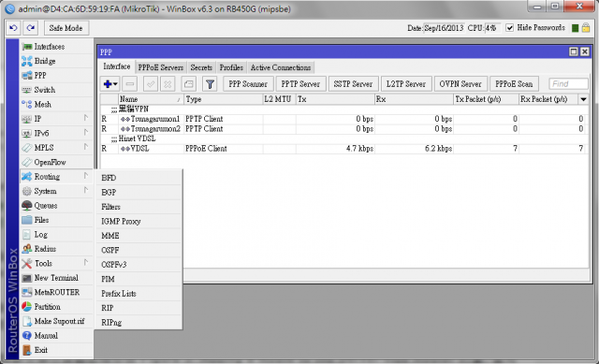The width and height of the screenshot is (599, 364).
Task: Click PPTP Server button
Action: click(x=300, y=84)
